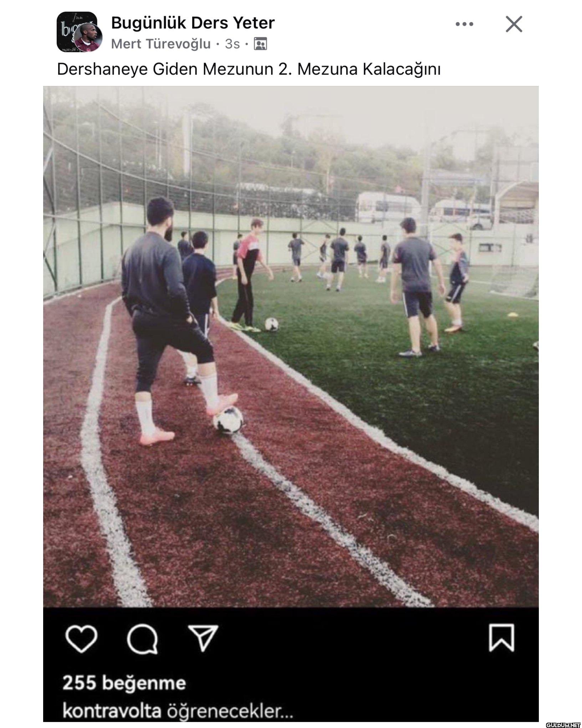Tap the group audience icon

click(x=260, y=44)
